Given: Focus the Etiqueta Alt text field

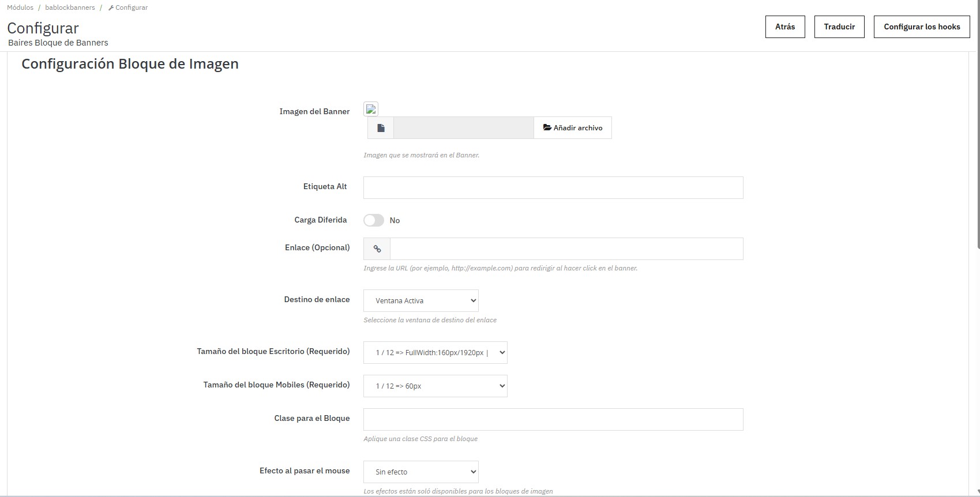Looking at the screenshot, I should (553, 188).
